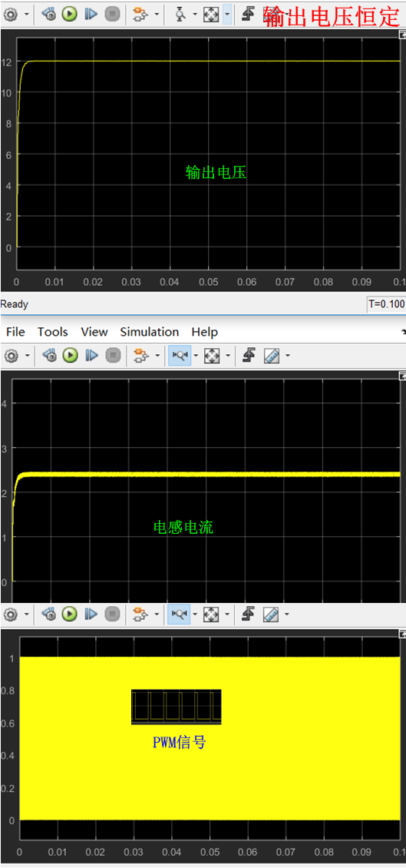Viewport: 406px width, 868px height.
Task: Toggle cursor measurements ruler in PWM signal scope
Action: pos(270,613)
